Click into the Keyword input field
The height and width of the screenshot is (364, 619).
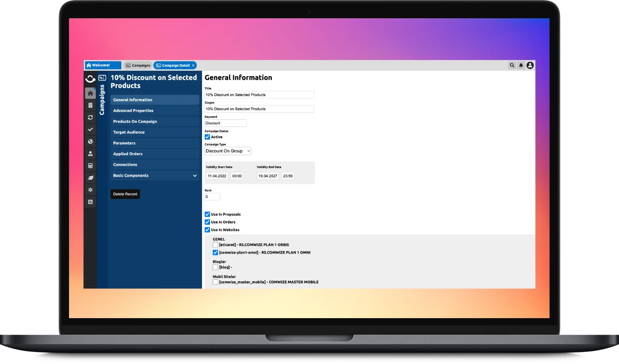[x=225, y=123]
